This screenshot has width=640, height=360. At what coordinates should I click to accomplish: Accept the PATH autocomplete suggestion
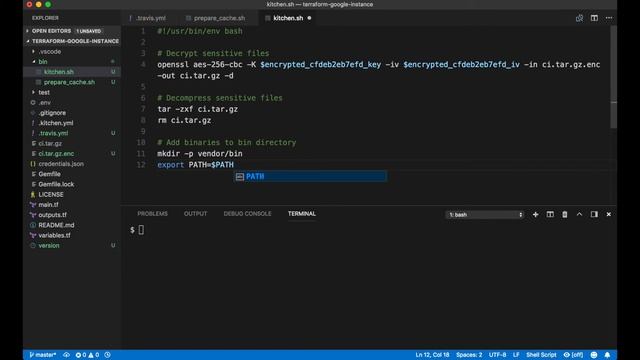point(310,176)
